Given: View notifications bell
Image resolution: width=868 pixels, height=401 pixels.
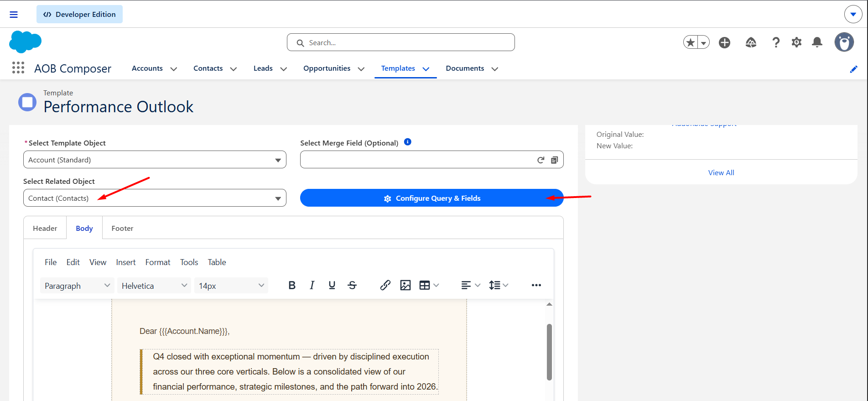Looking at the screenshot, I should tap(817, 42).
